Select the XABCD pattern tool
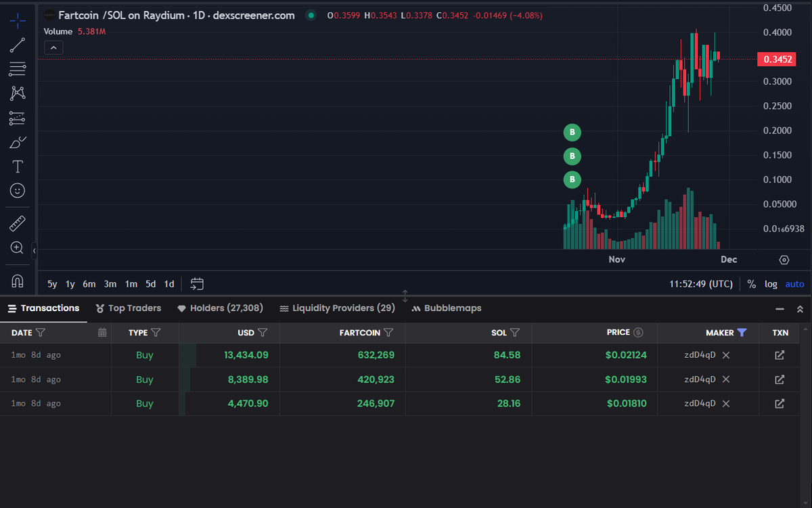Screen dimensions: 812x508 (x=18, y=93)
